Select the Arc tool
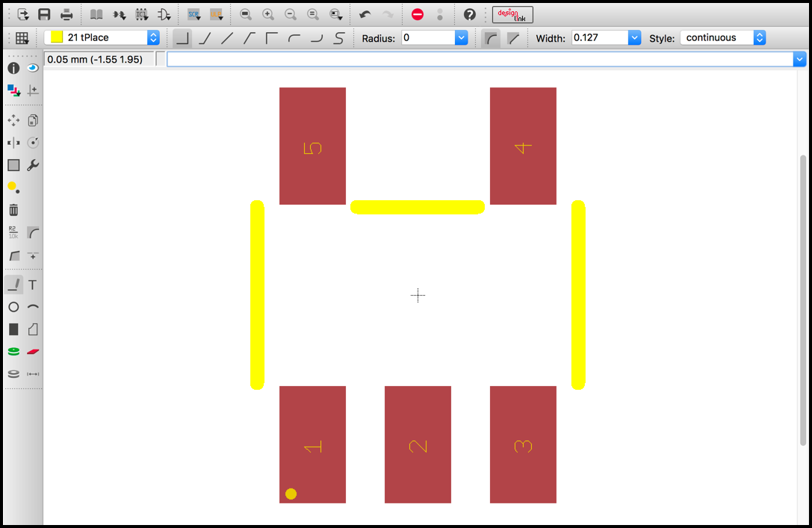This screenshot has width=812, height=528. point(33,307)
